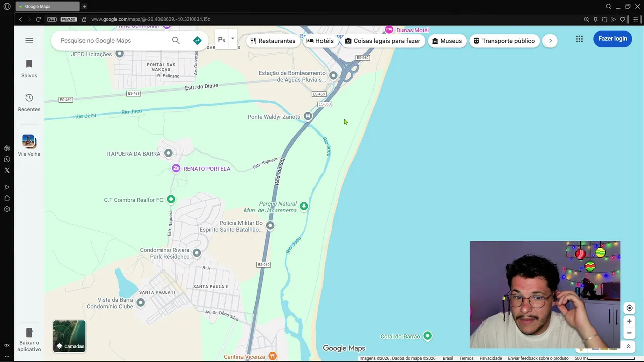Open the Salvos saved places panel

click(29, 69)
